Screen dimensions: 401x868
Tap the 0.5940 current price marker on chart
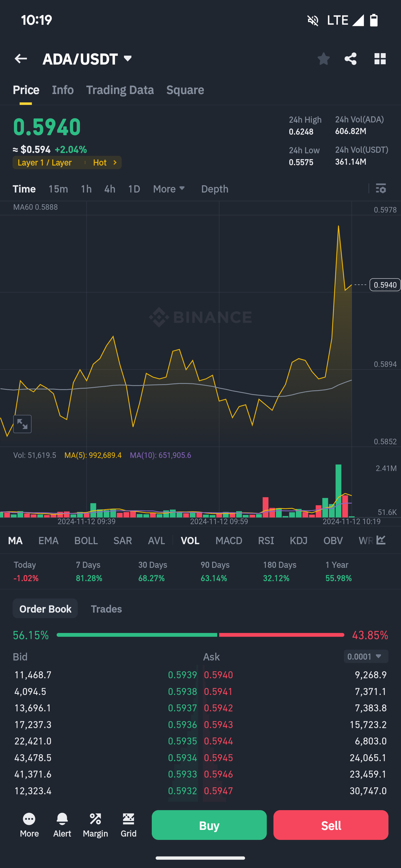(x=385, y=285)
